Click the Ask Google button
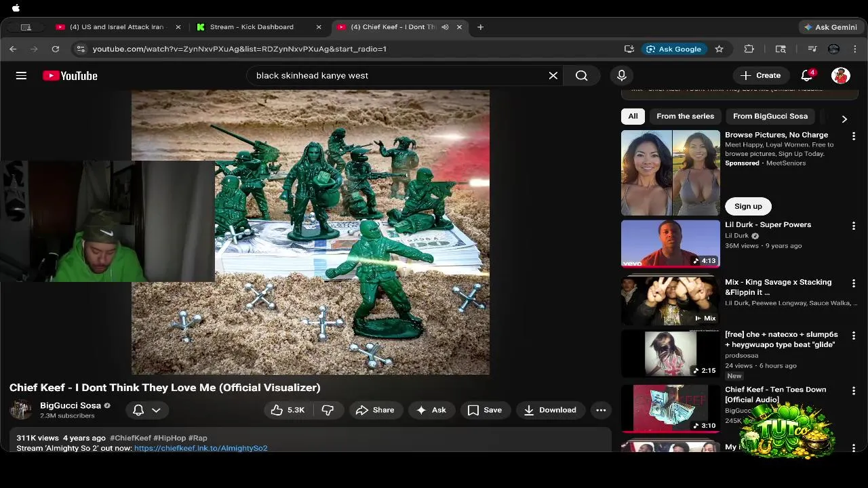The width and height of the screenshot is (868, 488). point(673,49)
